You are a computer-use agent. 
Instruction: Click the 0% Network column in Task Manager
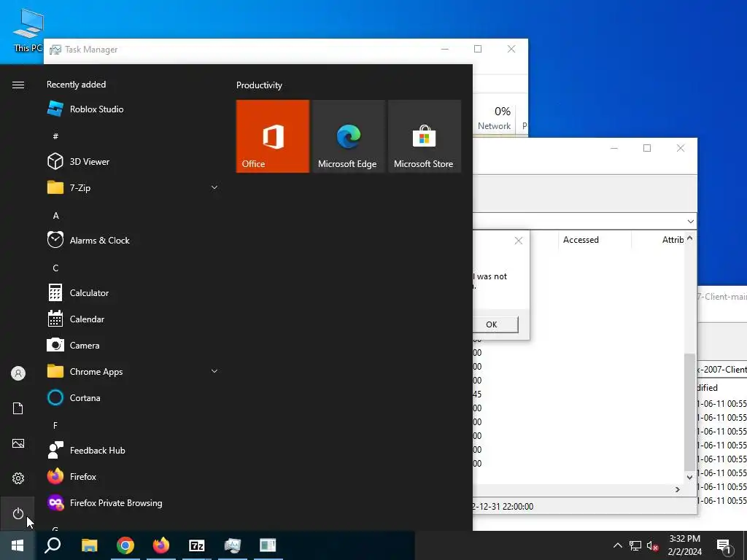coord(495,118)
